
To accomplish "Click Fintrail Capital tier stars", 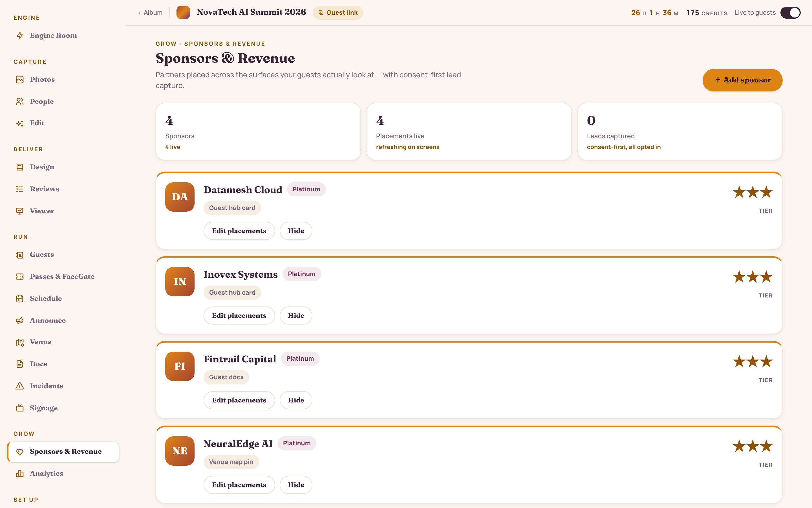I will coord(753,362).
